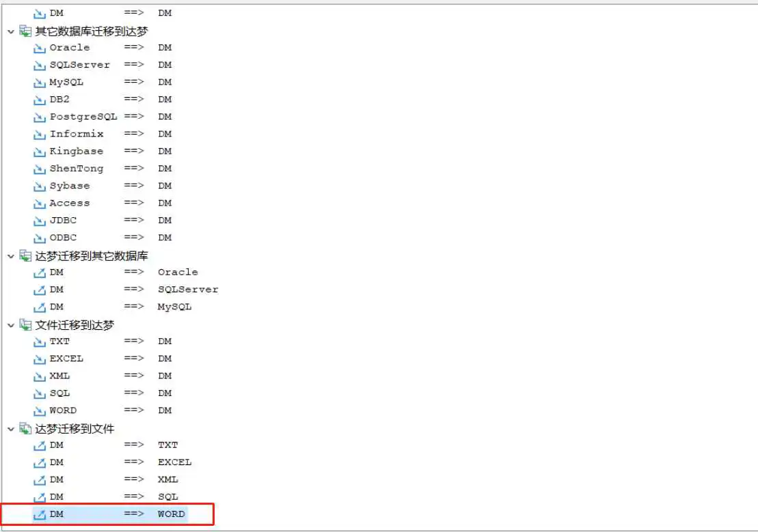
Task: Collapse the 达梦迁移到其它数据库 group
Action: point(11,257)
